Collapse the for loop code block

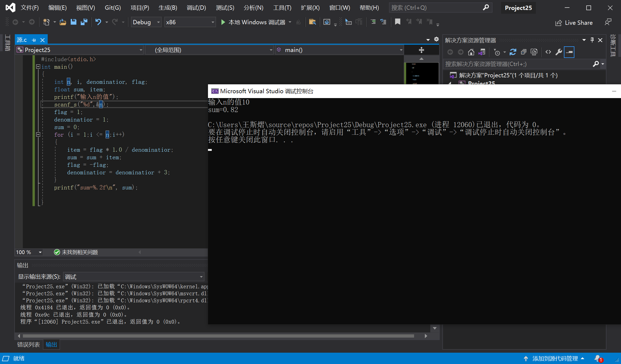coord(38,134)
